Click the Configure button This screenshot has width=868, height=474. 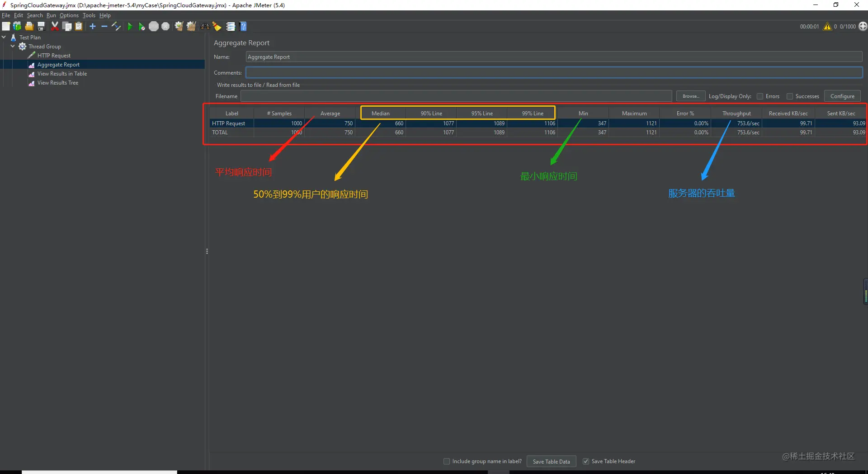click(x=842, y=96)
